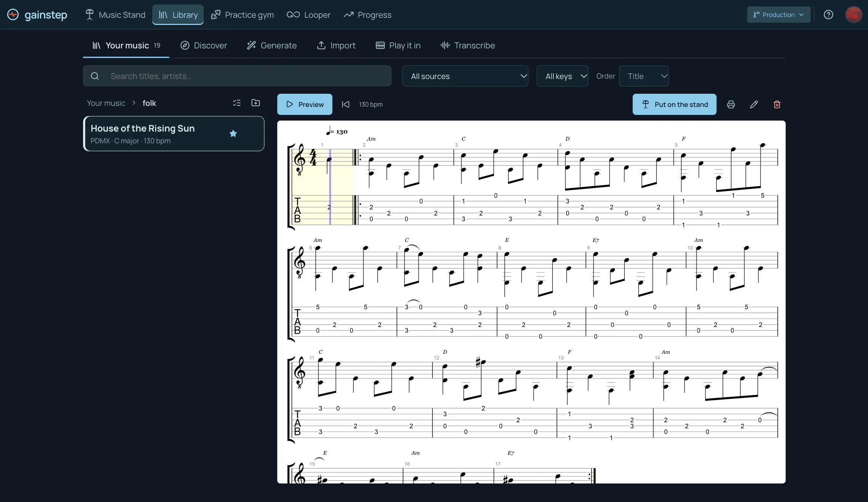Click the 130 bpm tempo label
868x502 pixels.
click(371, 104)
